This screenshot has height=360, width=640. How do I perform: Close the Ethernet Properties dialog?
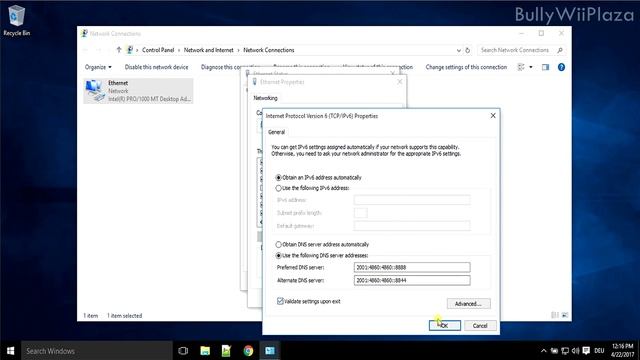[x=400, y=82]
